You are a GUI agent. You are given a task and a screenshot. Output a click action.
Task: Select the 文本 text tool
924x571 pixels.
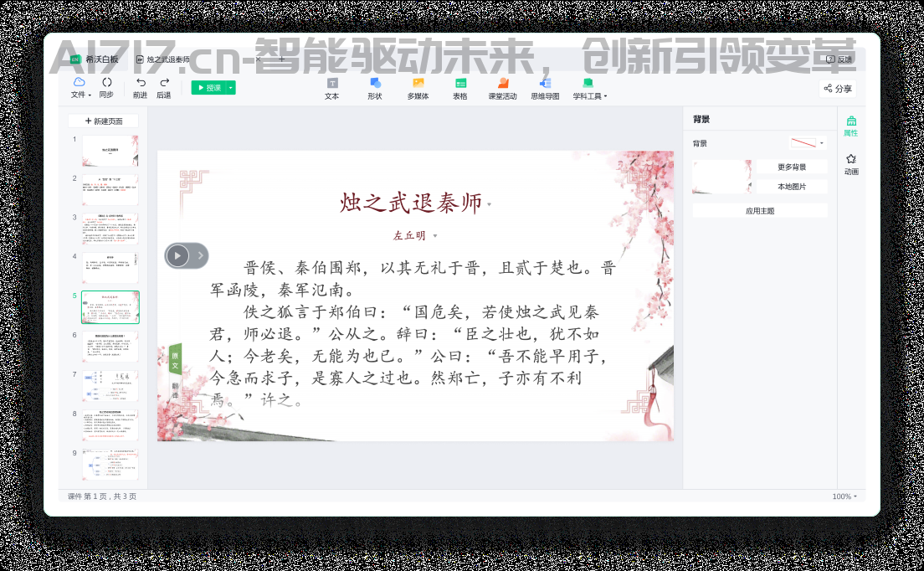click(332, 89)
